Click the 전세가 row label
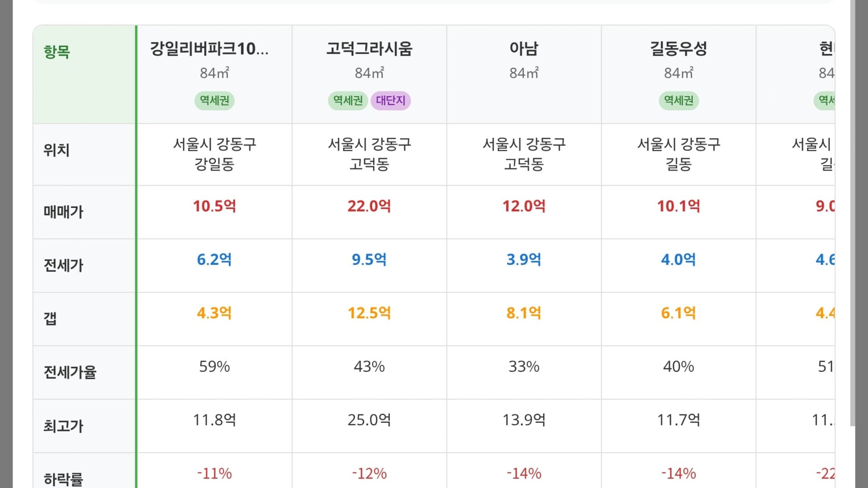The width and height of the screenshot is (868, 488). coord(63,265)
